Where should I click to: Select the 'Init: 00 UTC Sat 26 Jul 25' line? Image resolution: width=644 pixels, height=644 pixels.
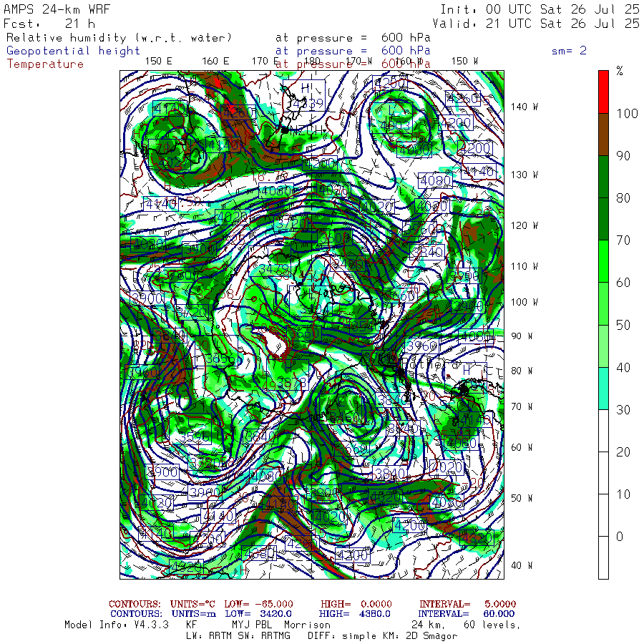(540, 9)
